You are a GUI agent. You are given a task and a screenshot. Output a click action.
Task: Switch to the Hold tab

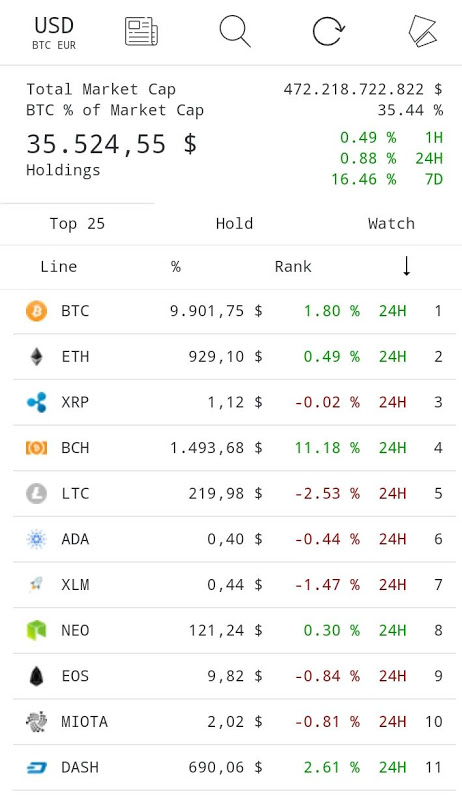234,224
